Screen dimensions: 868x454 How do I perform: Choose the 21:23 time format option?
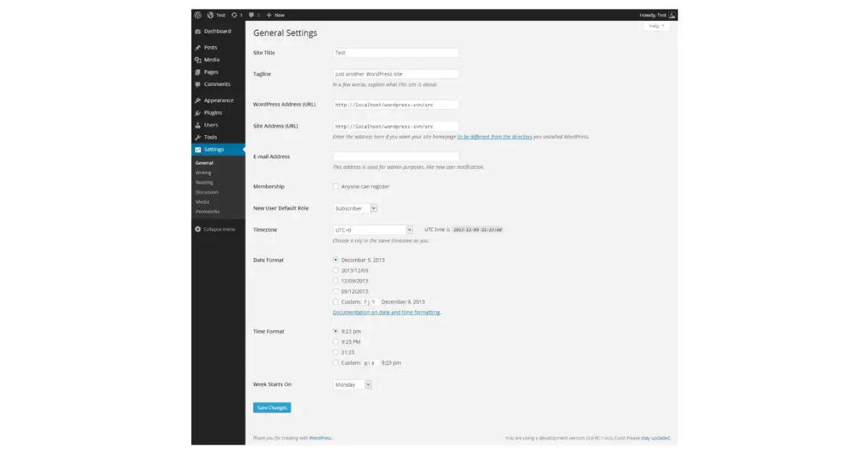coord(336,352)
